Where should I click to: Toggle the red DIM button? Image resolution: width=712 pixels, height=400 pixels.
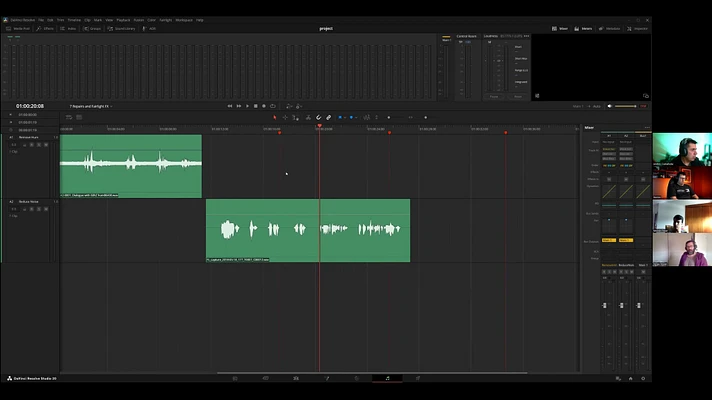643,106
